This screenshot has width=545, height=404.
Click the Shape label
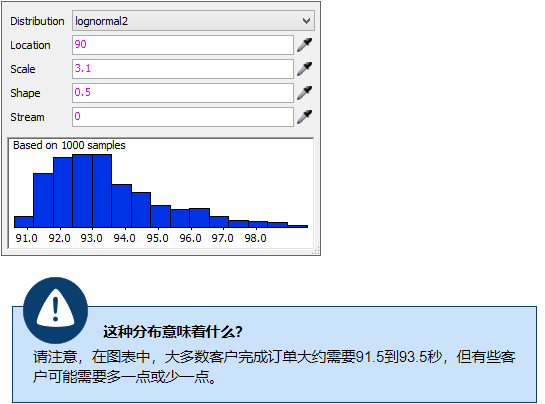tap(25, 93)
